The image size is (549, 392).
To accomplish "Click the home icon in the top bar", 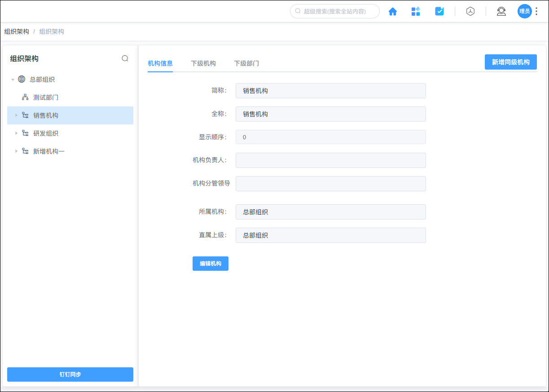I will pyautogui.click(x=393, y=11).
